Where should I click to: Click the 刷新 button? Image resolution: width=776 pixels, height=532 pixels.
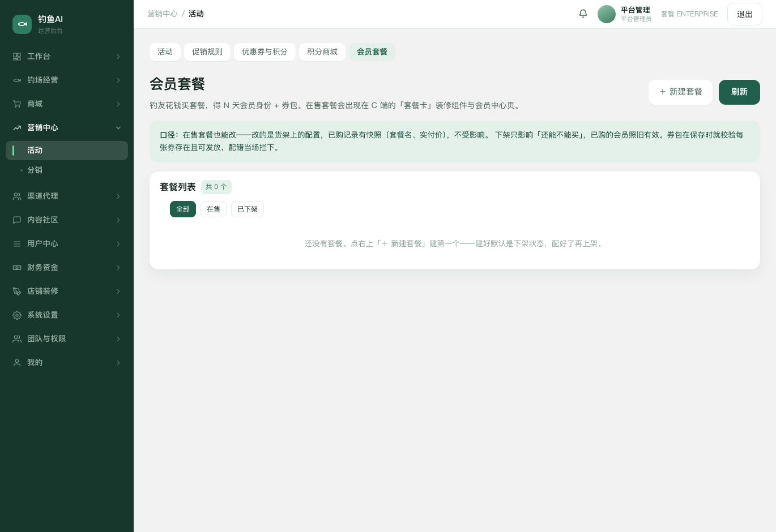coord(739,92)
